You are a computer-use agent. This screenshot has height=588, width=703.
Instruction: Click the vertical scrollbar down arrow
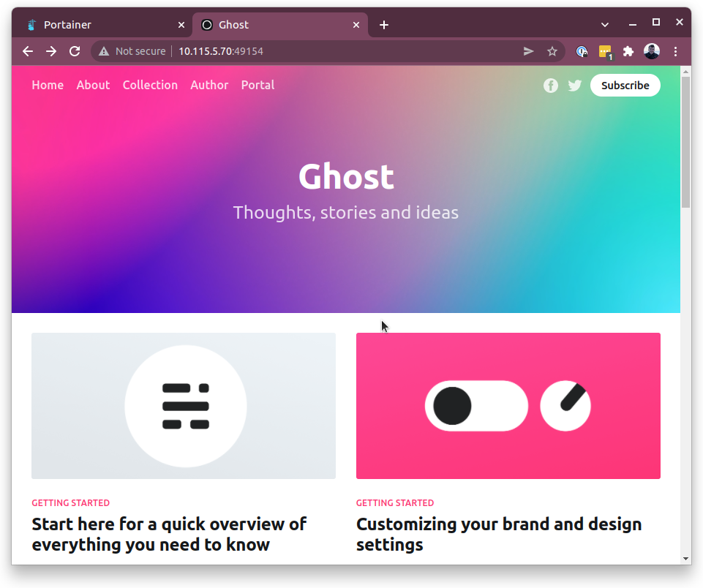[685, 559]
